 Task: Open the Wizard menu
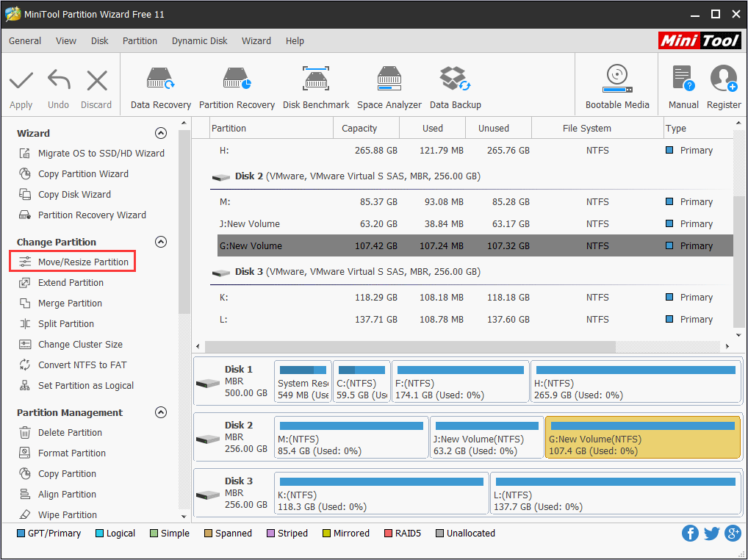(256, 40)
